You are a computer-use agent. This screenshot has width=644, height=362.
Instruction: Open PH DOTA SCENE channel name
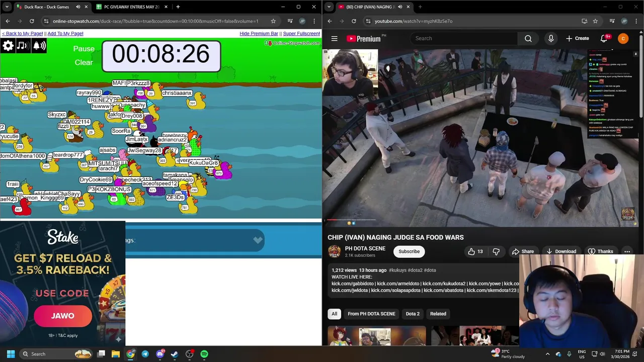(x=365, y=248)
